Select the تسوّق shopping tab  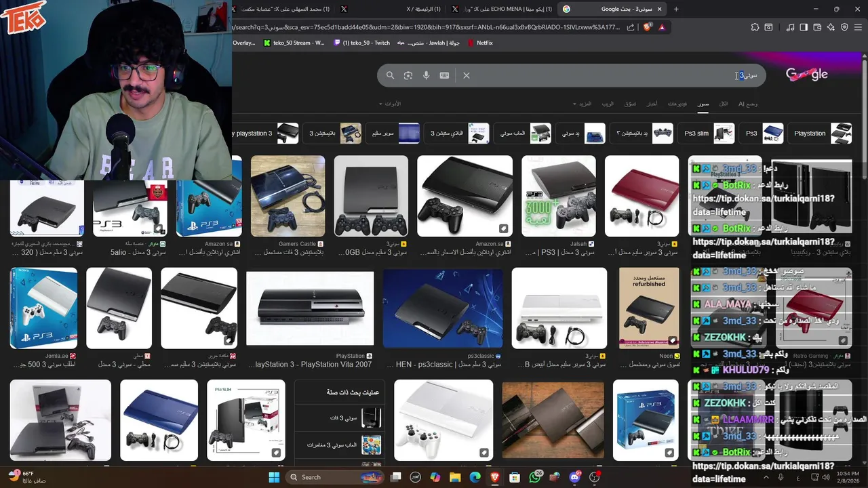[630, 104]
